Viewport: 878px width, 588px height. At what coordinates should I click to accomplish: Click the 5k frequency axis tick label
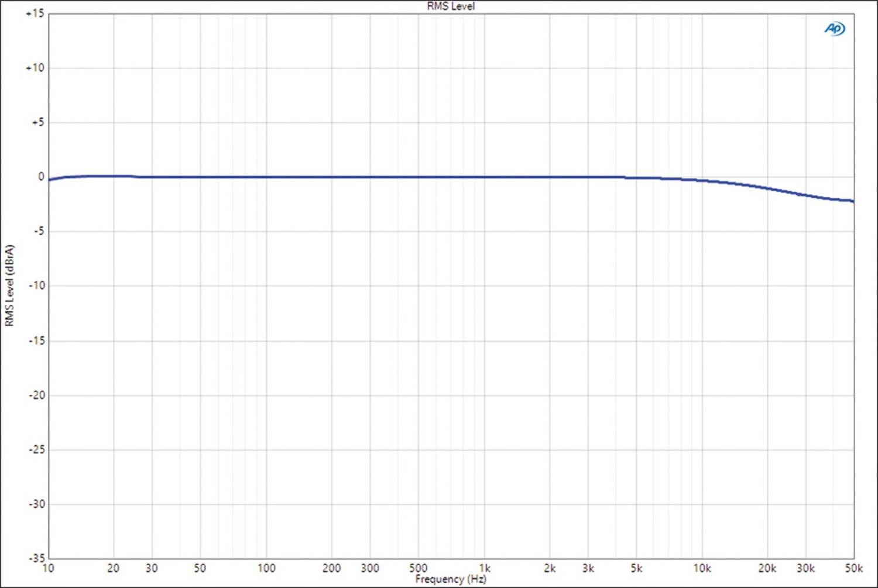pos(636,568)
